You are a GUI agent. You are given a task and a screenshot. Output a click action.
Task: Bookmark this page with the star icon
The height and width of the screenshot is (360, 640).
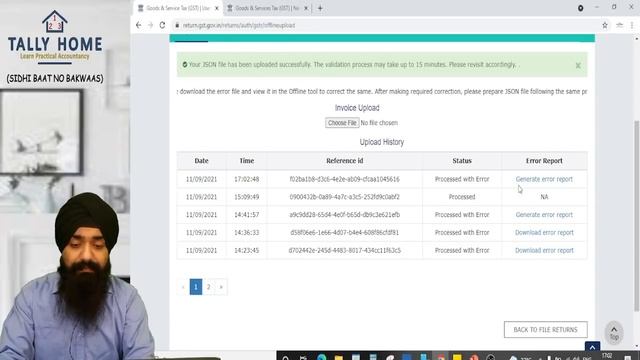pos(605,25)
